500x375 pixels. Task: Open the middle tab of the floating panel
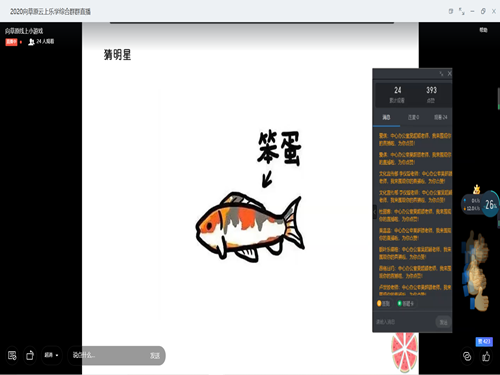coord(413,117)
